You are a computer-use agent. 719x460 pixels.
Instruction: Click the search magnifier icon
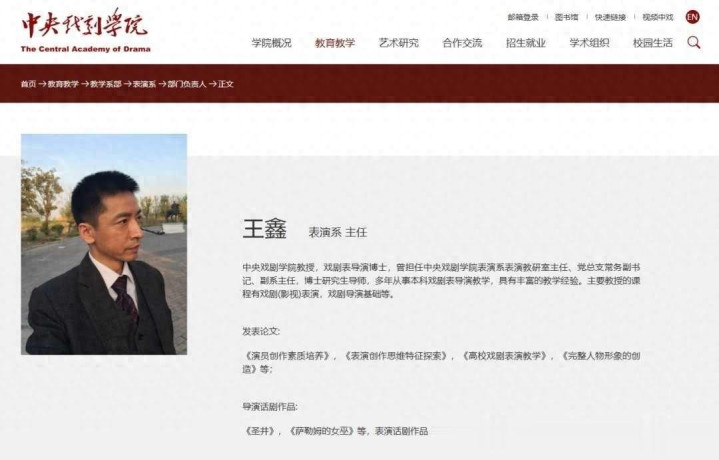694,43
